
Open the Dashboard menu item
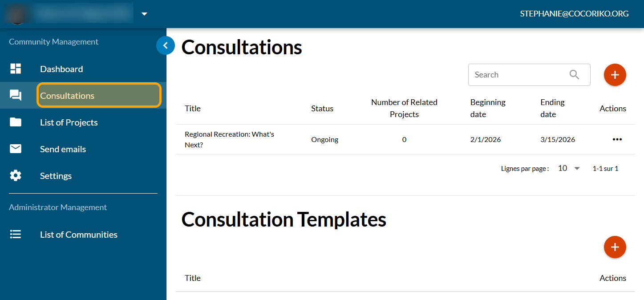pyautogui.click(x=61, y=69)
